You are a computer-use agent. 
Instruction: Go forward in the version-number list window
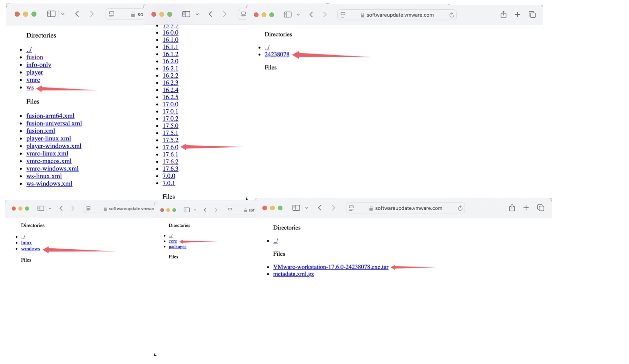224,14
